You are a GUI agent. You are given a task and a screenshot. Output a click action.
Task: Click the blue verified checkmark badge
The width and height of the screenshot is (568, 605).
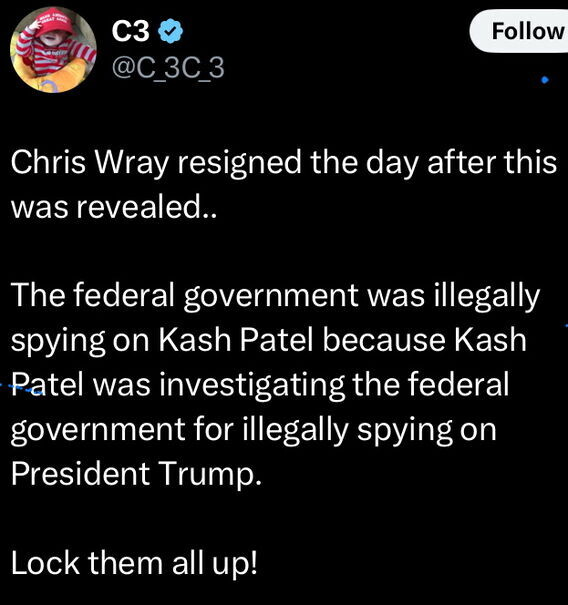(x=171, y=31)
